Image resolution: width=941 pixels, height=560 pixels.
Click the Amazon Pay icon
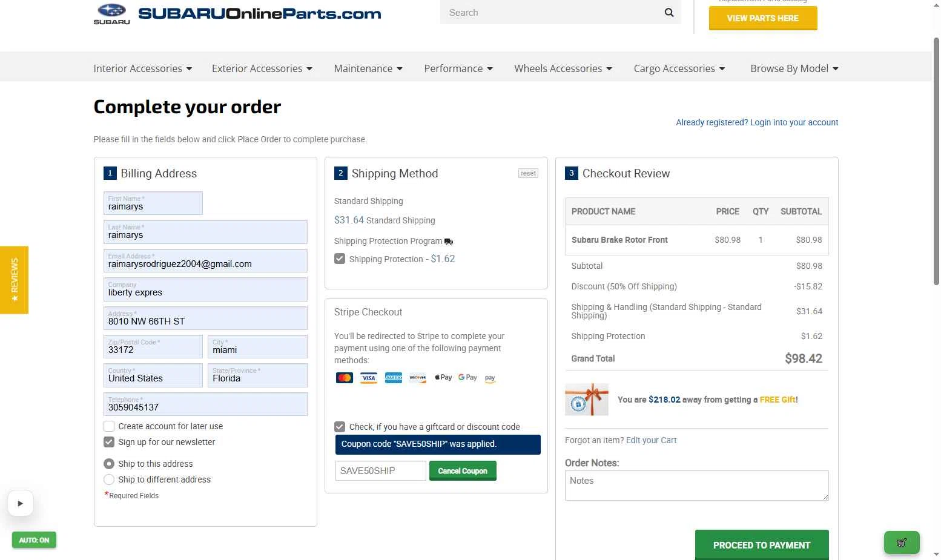pos(490,378)
